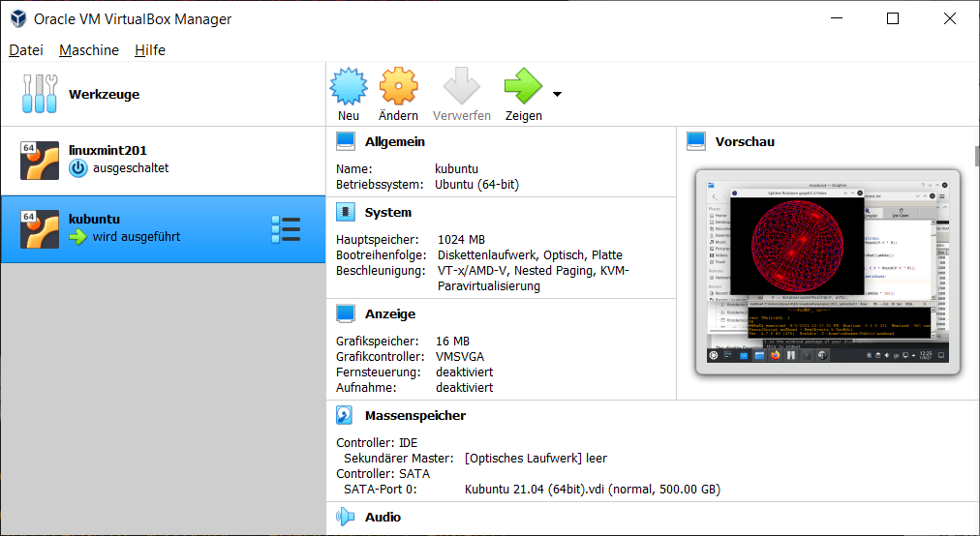980x536 pixels.
Task: Click the Vorschau preview thumbnail
Action: coord(828,272)
